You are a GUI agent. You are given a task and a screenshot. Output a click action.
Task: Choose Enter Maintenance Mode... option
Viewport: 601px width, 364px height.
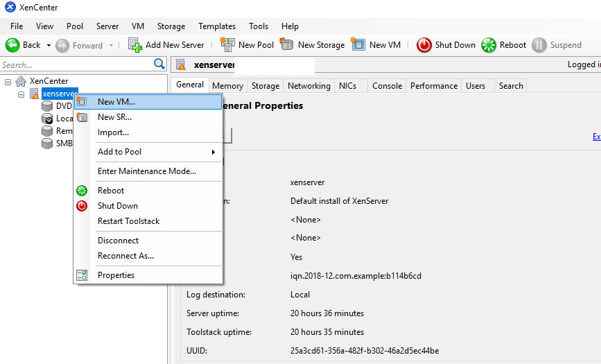click(x=146, y=171)
